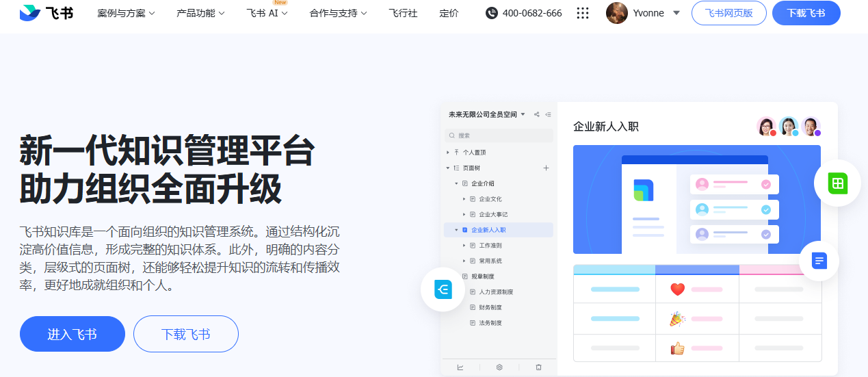The height and width of the screenshot is (377, 868).
Task: Click the blue page icon of 企业新人入职
Action: coord(465,230)
